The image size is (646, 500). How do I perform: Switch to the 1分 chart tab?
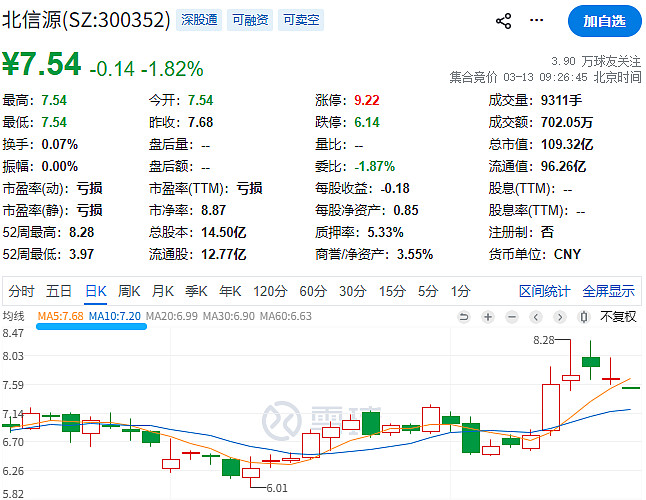coord(460,291)
